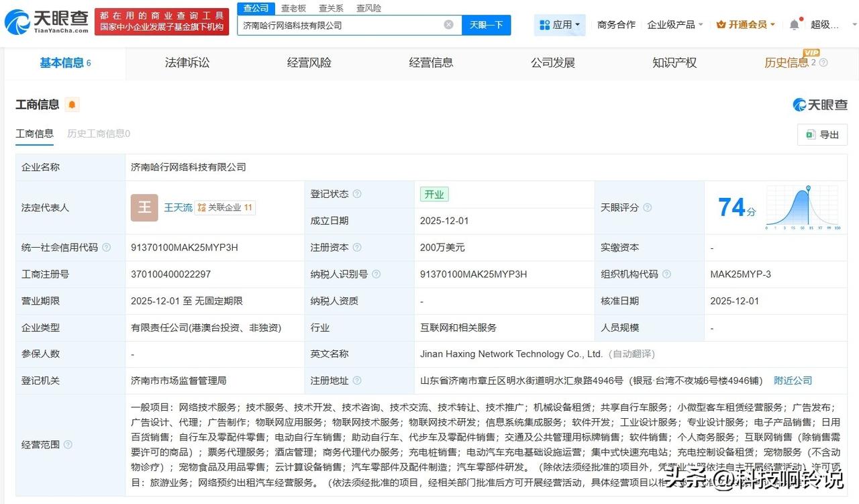Click the notification bell icon
This screenshot has height=504, width=859.
[x=794, y=25]
